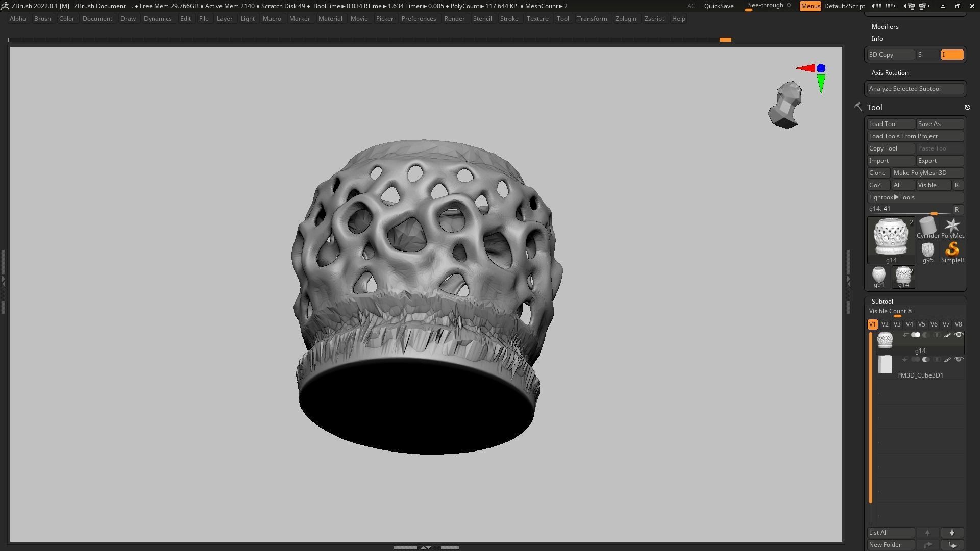Click the large g14 current tool thumbnail

tap(891, 240)
